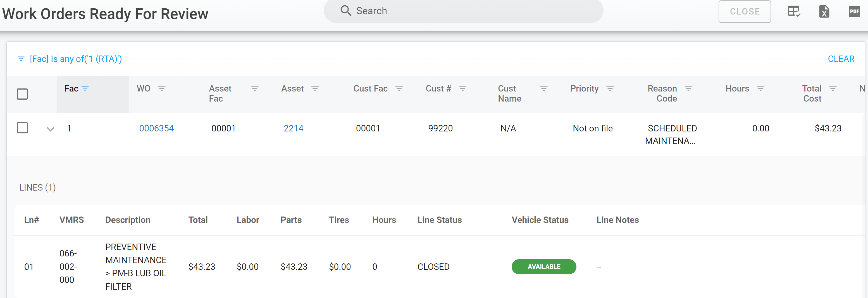Open the Reason Code column filter icon

point(688,88)
